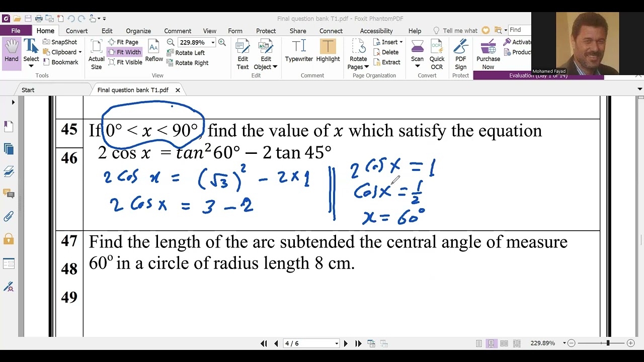Switch to single page view in status bar
644x362 pixels.
click(479, 343)
